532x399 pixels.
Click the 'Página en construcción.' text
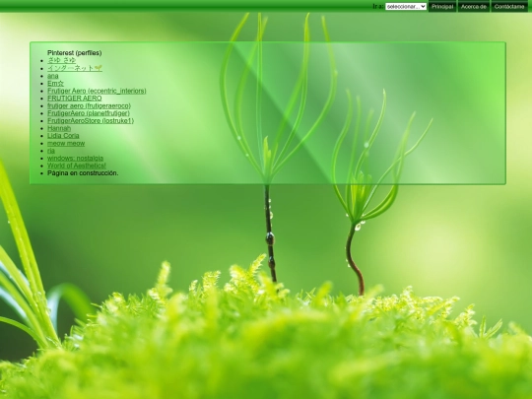click(83, 173)
